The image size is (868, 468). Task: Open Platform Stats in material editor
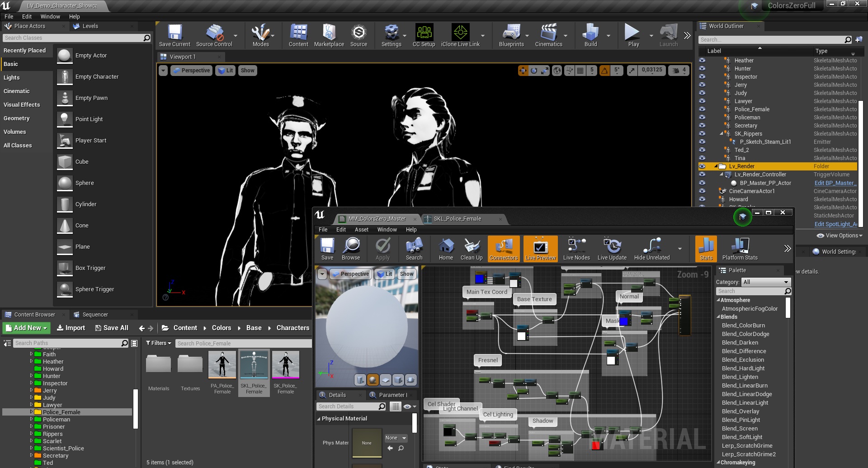pyautogui.click(x=740, y=249)
